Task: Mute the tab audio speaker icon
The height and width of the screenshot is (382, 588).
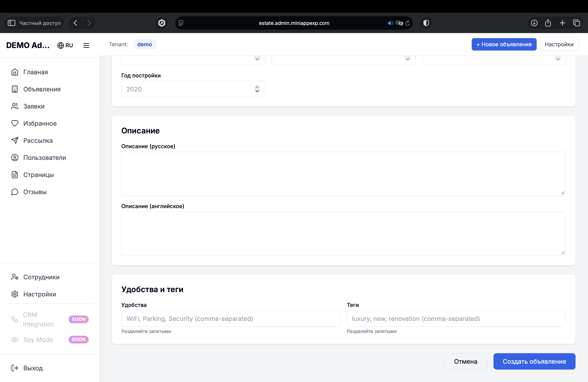Action: 390,23
